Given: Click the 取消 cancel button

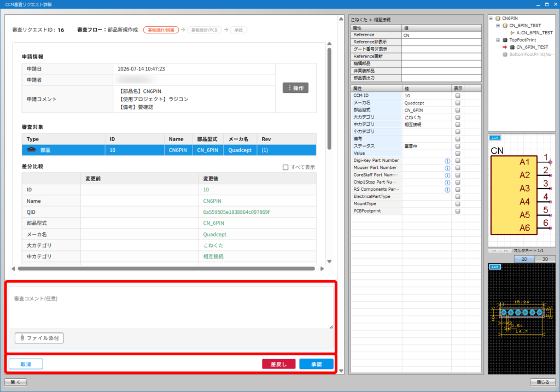Looking at the screenshot, I should (26, 364).
